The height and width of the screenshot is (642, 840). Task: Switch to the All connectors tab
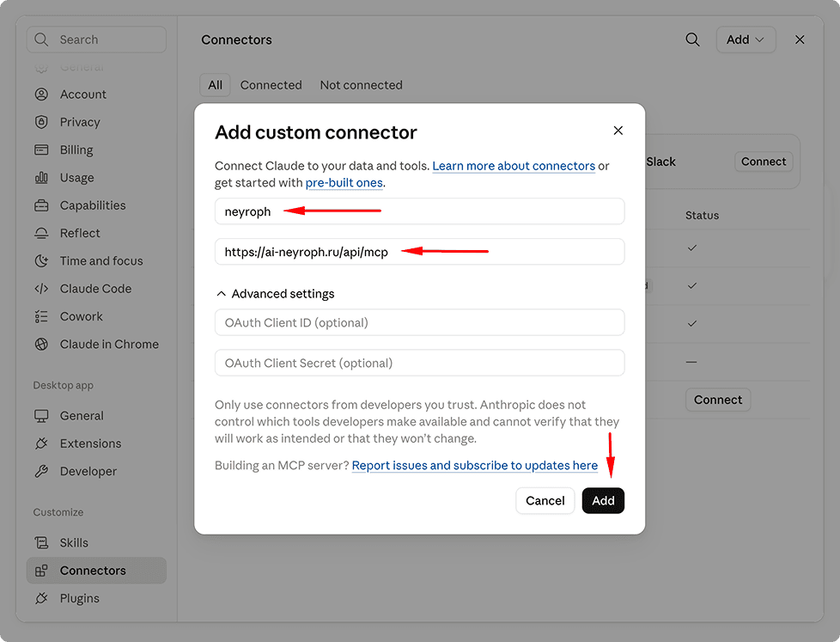click(x=216, y=85)
